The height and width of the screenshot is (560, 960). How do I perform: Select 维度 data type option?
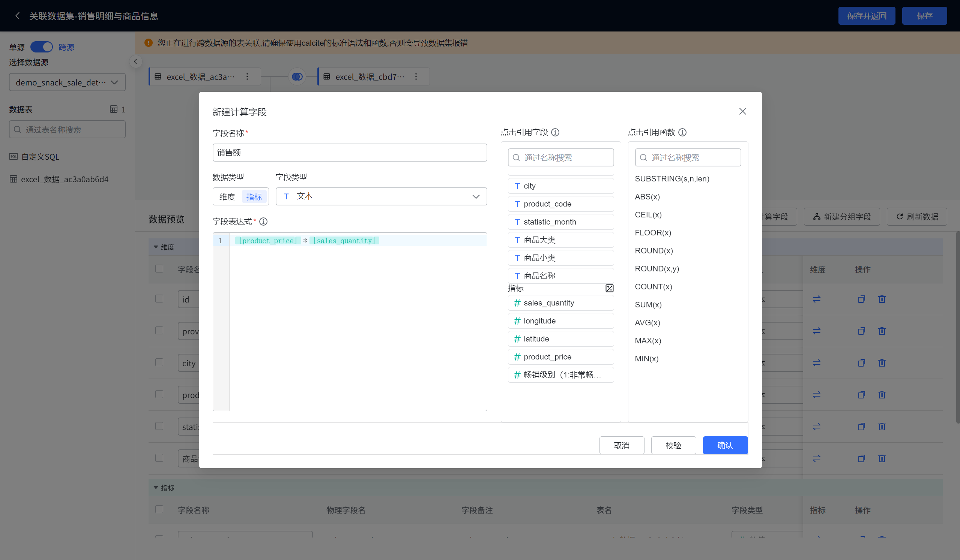[227, 197]
